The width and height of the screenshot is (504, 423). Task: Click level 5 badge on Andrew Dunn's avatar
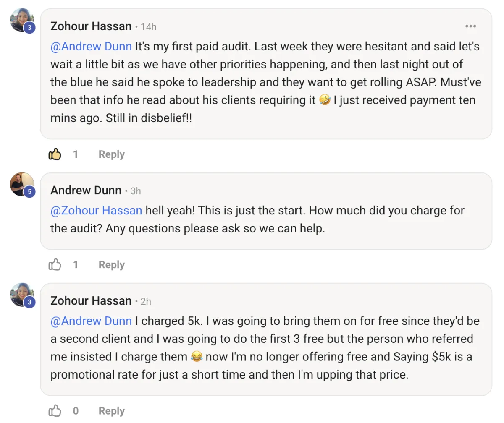[29, 192]
